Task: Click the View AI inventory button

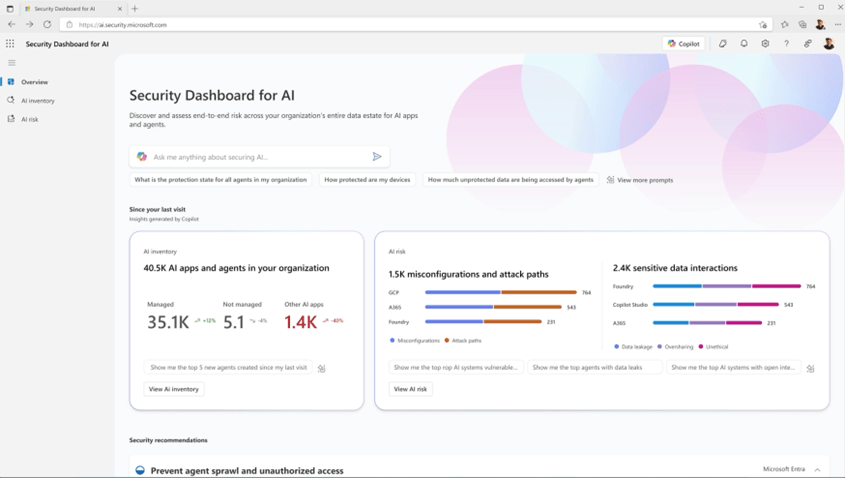Action: tap(174, 389)
